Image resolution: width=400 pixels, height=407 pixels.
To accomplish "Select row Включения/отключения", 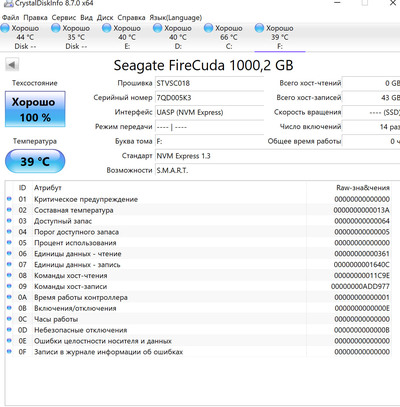I will coord(198,308).
